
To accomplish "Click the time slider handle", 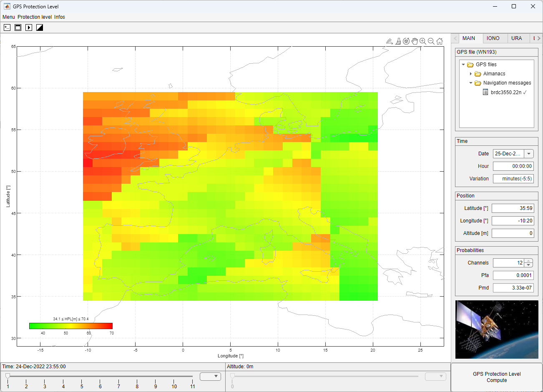I will pyautogui.click(x=8, y=376).
